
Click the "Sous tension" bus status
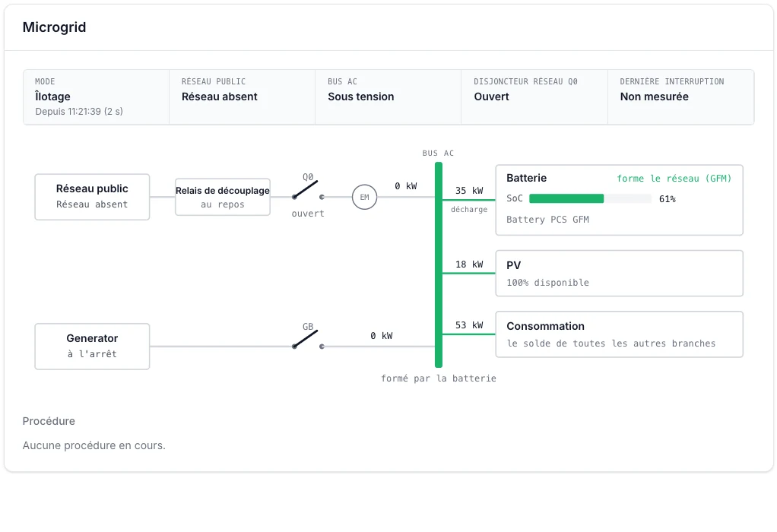point(360,97)
